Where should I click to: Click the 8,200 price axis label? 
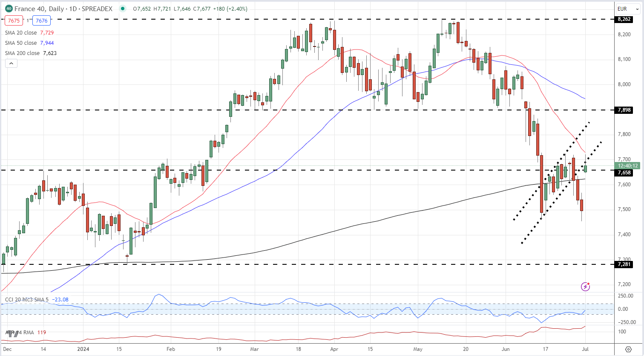point(624,34)
